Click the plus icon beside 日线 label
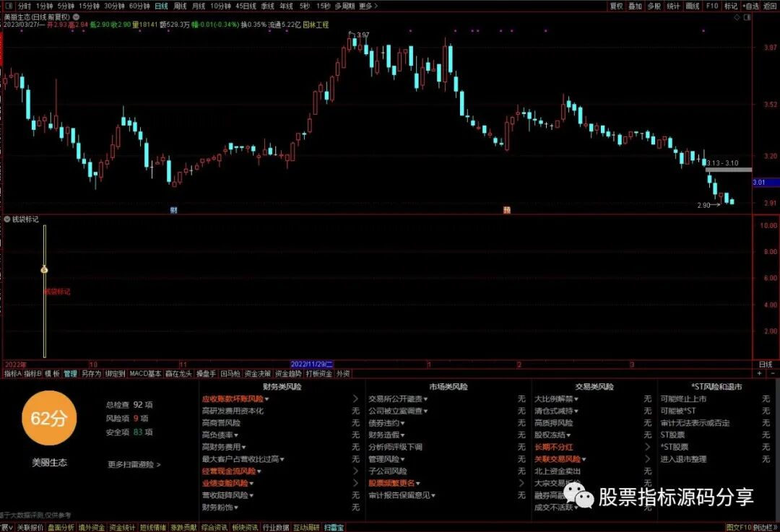This screenshot has height=532, width=780. coord(760,373)
